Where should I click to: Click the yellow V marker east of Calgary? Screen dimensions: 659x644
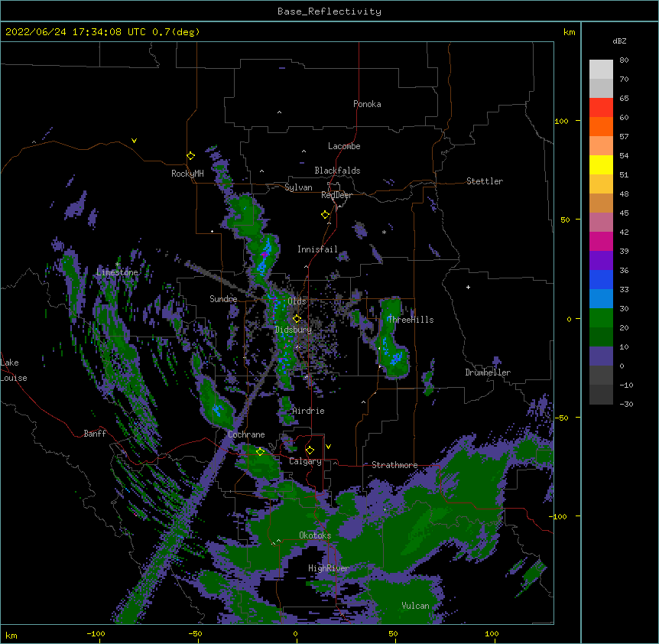pyautogui.click(x=328, y=447)
